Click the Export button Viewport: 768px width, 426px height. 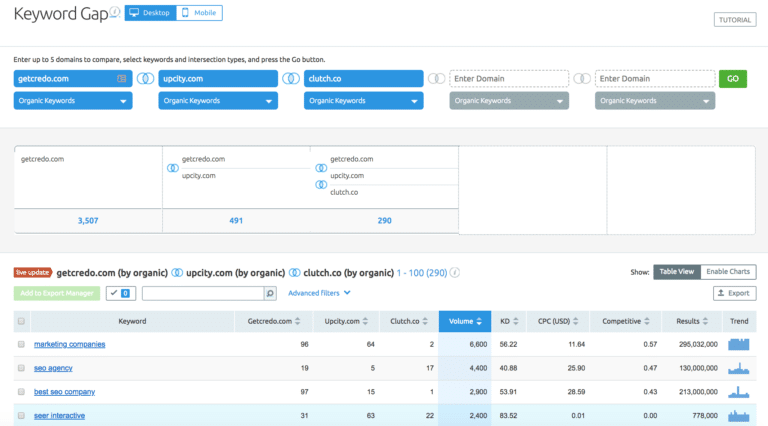(x=734, y=293)
